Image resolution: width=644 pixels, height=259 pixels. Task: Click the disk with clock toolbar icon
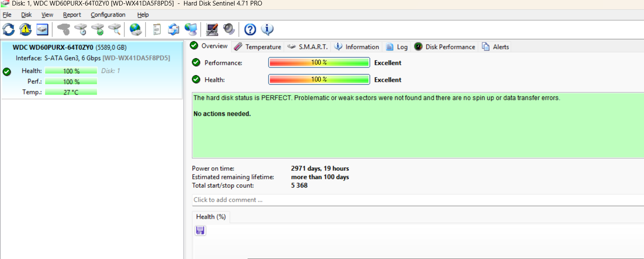tap(81, 29)
